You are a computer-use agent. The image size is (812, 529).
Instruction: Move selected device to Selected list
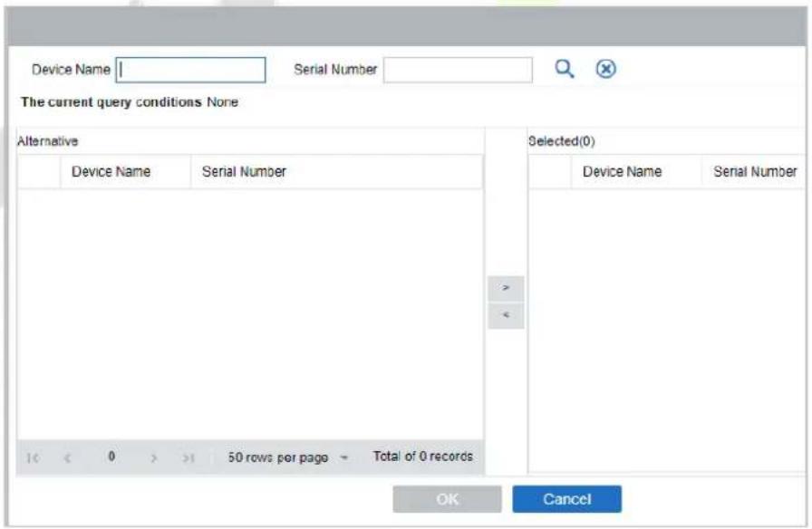[x=506, y=288]
